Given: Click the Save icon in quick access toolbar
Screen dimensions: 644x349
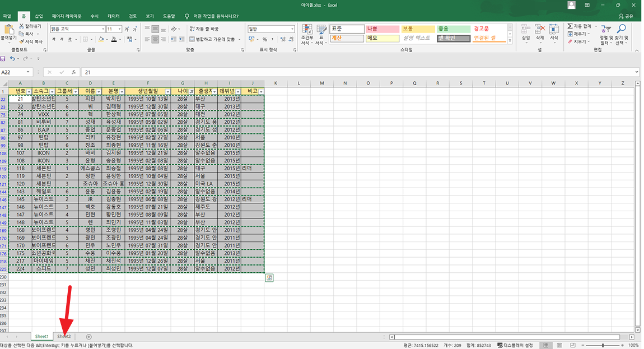Looking at the screenshot, I should pyautogui.click(x=3, y=59).
